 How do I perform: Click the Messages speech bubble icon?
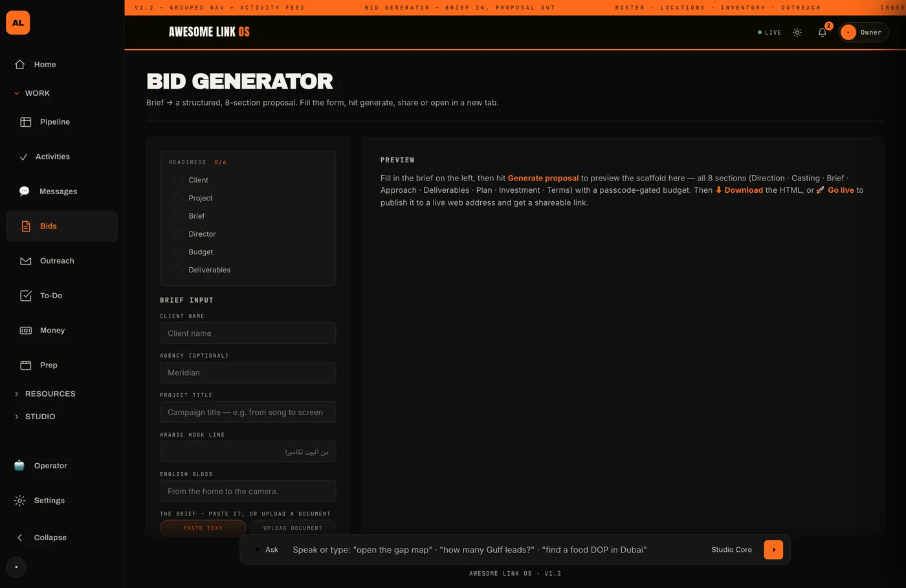[x=25, y=191]
